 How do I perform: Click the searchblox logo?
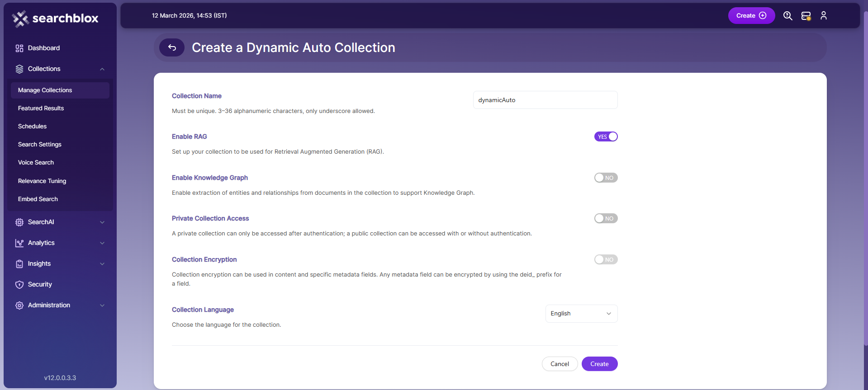click(55, 19)
